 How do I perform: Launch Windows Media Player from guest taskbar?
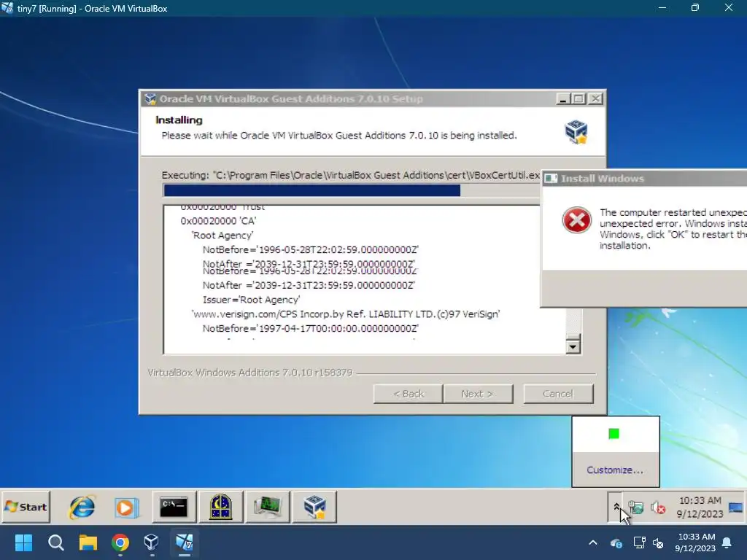point(126,507)
